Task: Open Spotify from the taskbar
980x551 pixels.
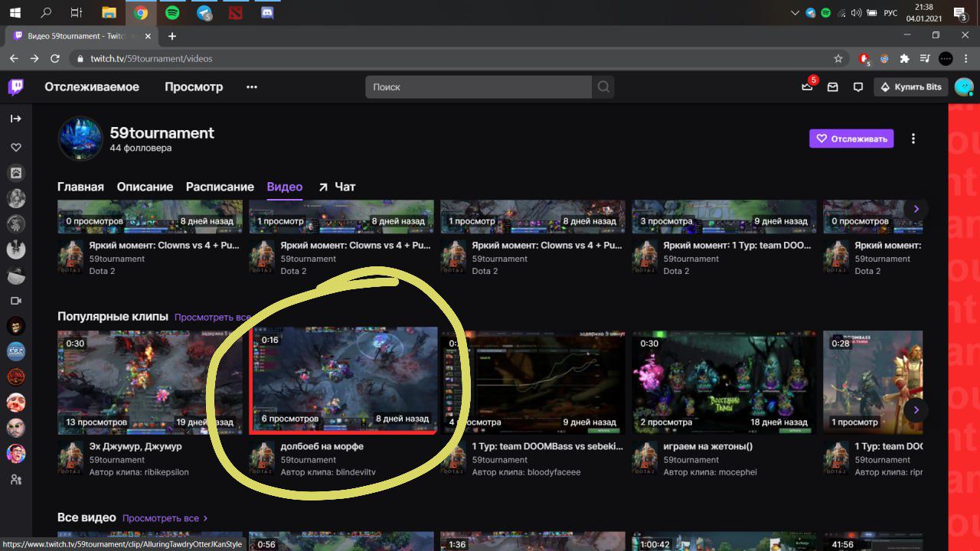Action: [x=172, y=12]
